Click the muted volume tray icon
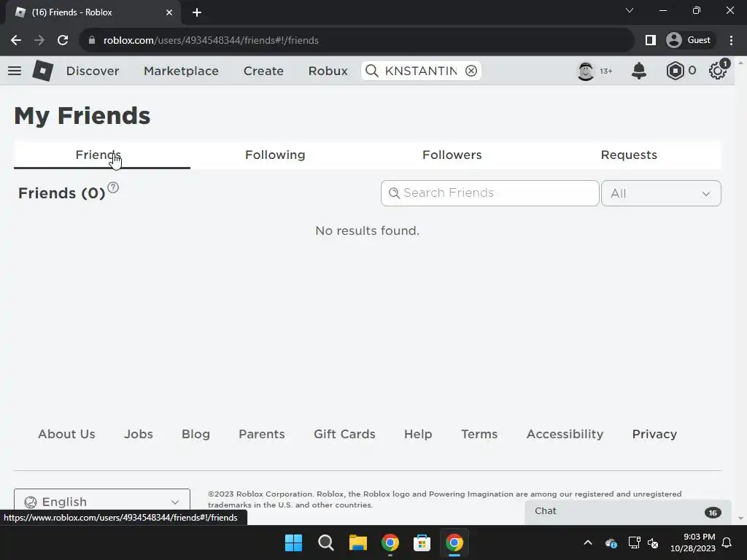Screen dimensions: 747x560 click(653, 542)
